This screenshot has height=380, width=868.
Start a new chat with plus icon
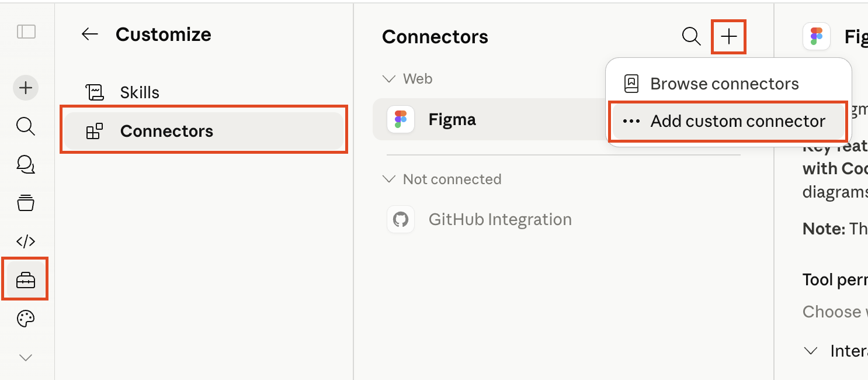[26, 88]
